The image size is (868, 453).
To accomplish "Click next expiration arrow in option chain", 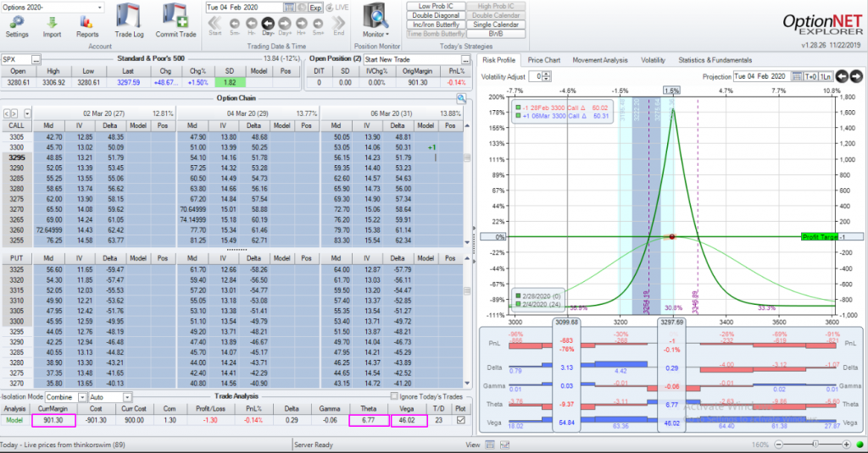I will pos(14,113).
